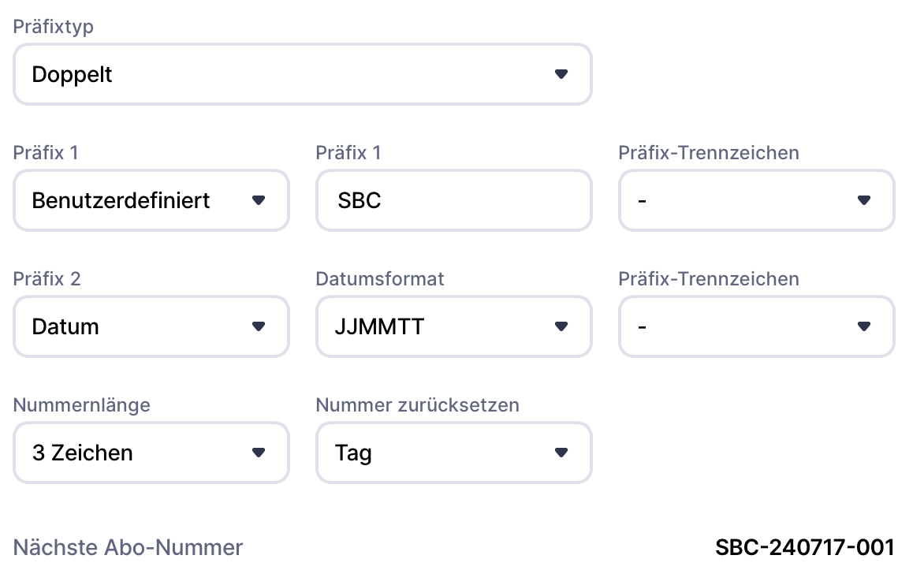Viewport: 924px width, 585px height.
Task: Click the arrow icon next to 3 Zeichen
Action: point(259,453)
